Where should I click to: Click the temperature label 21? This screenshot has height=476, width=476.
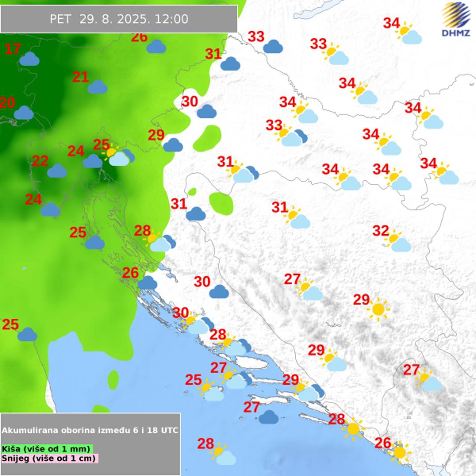81,77
